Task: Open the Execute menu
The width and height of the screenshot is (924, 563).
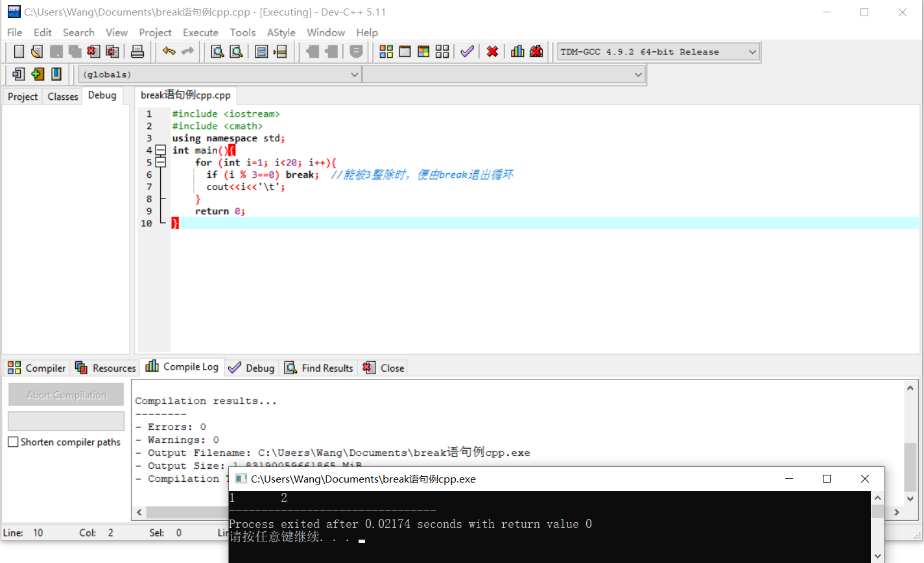Action: pyautogui.click(x=200, y=32)
